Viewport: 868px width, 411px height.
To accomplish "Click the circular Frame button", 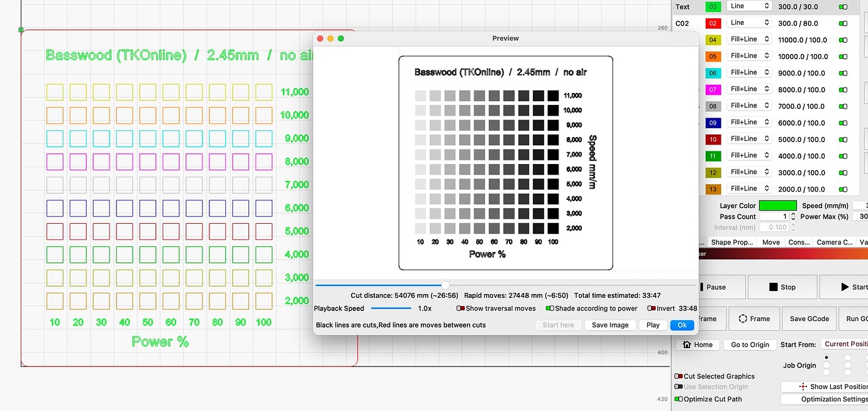I will pyautogui.click(x=754, y=319).
